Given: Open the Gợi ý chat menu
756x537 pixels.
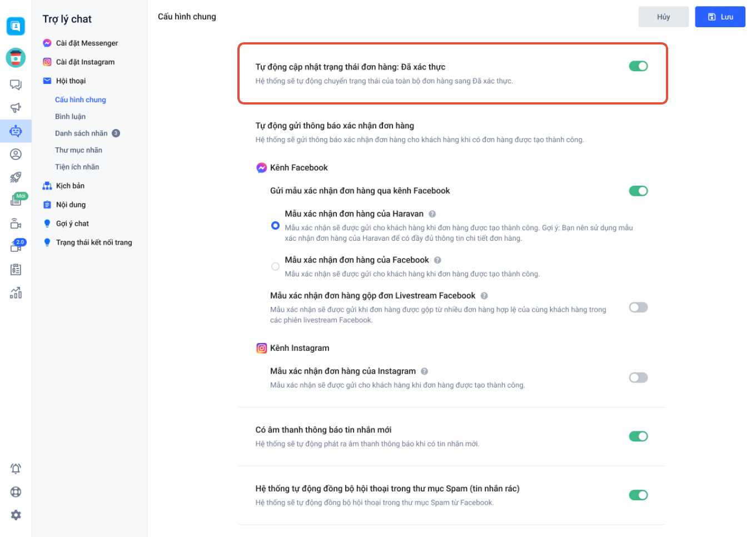Looking at the screenshot, I should coord(72,223).
